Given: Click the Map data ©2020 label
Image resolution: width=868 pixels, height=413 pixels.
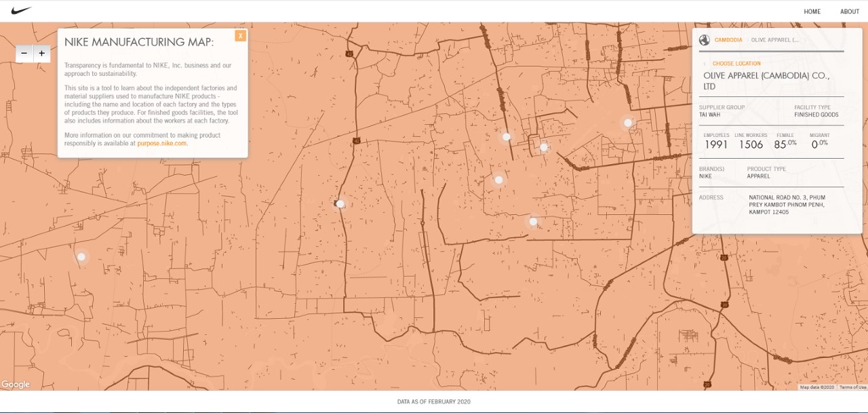Looking at the screenshot, I should click(817, 387).
